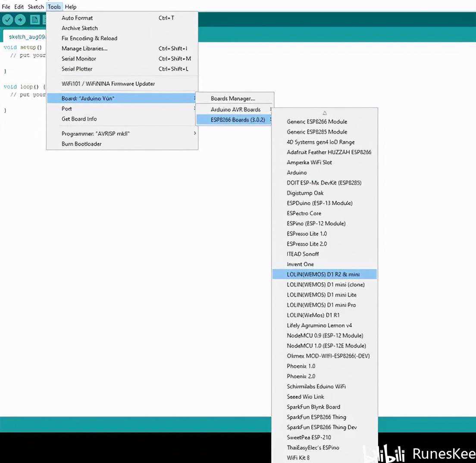This screenshot has height=463, width=476.
Task: Open the Help menu
Action: pyautogui.click(x=70, y=6)
